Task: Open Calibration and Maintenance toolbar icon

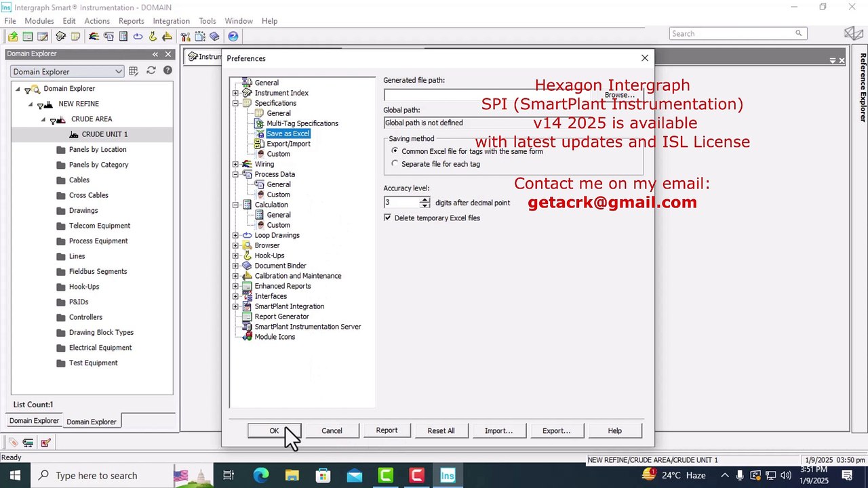Action: [167, 37]
